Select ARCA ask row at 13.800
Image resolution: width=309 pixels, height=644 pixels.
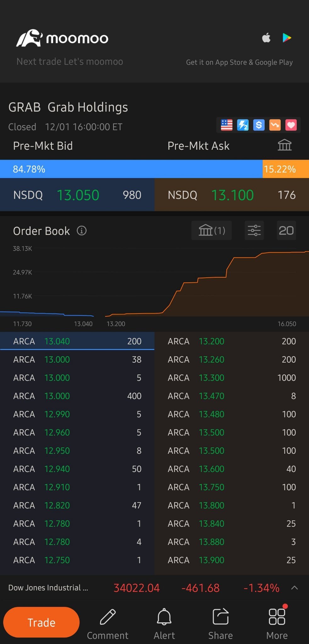(232, 505)
